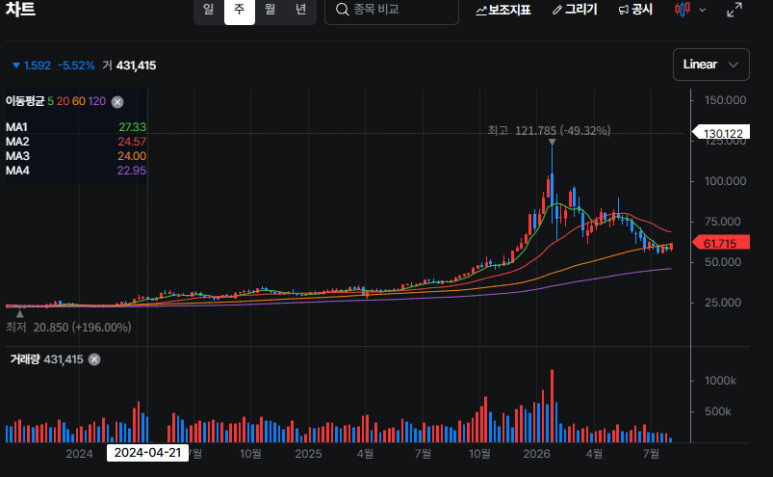773x477 pixels.
Task: Click the 종목 비교 search field
Action: 391,10
